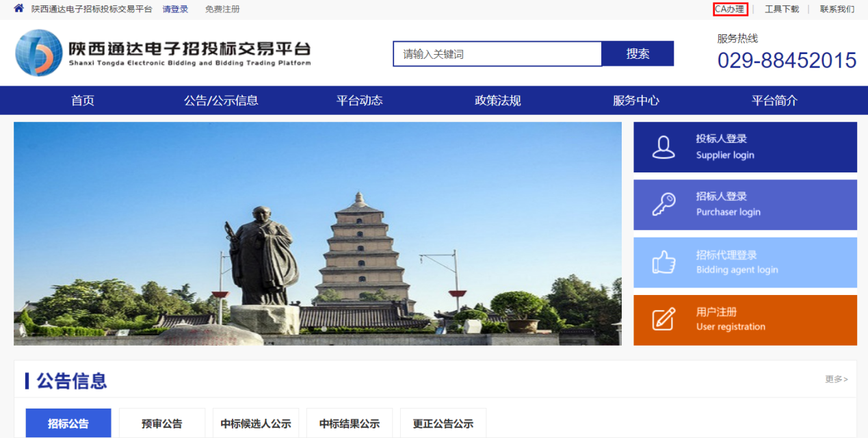Click the 投标人登录 Supplier login button
Viewport: 868px width, 438px height.
click(x=745, y=147)
